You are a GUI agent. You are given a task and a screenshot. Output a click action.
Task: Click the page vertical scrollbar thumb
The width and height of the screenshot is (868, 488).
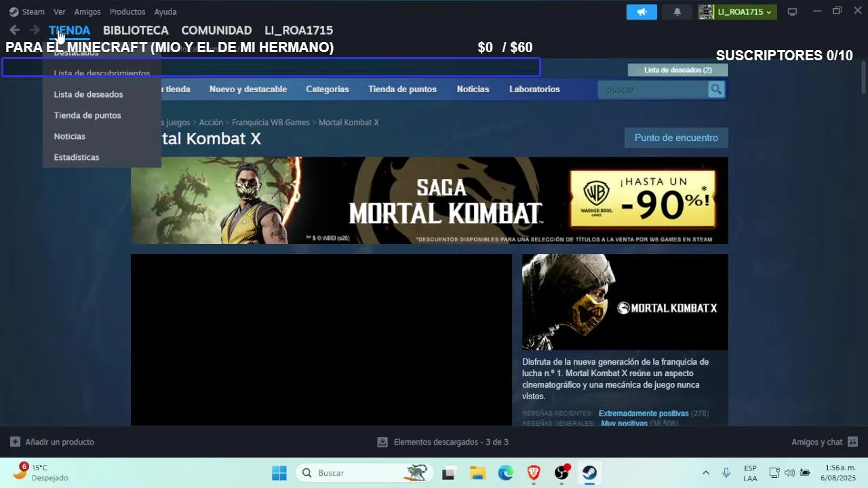(x=863, y=77)
